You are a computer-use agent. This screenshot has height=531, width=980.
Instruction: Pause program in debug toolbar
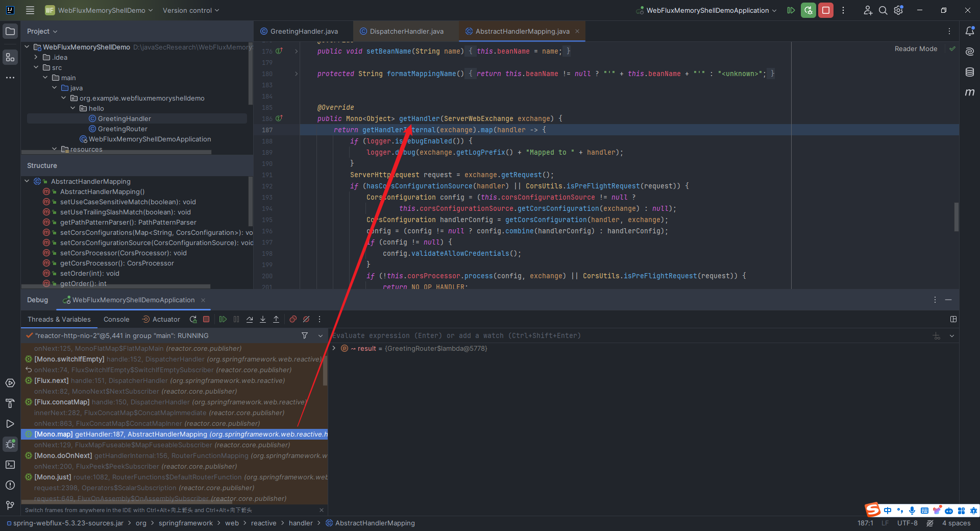[x=236, y=320]
